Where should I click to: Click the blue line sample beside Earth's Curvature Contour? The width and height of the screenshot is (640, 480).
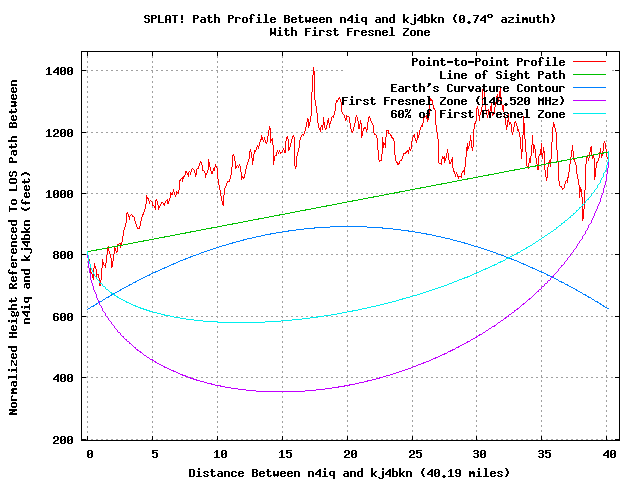click(x=589, y=88)
